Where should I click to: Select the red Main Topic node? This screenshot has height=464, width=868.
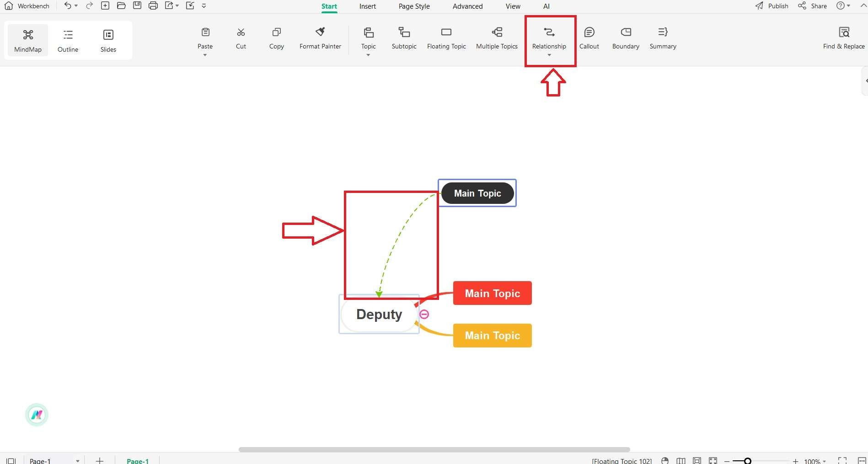point(493,293)
